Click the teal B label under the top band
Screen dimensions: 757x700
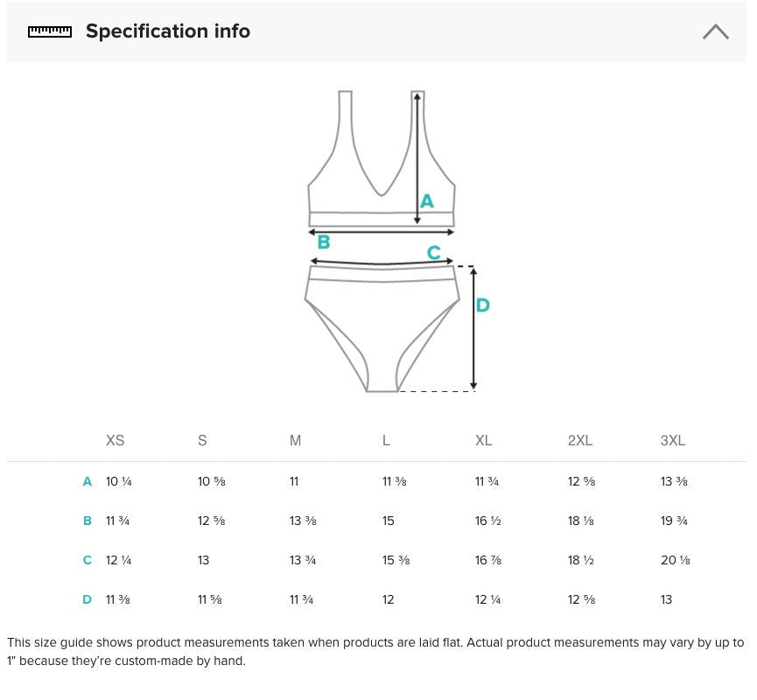pyautogui.click(x=324, y=241)
